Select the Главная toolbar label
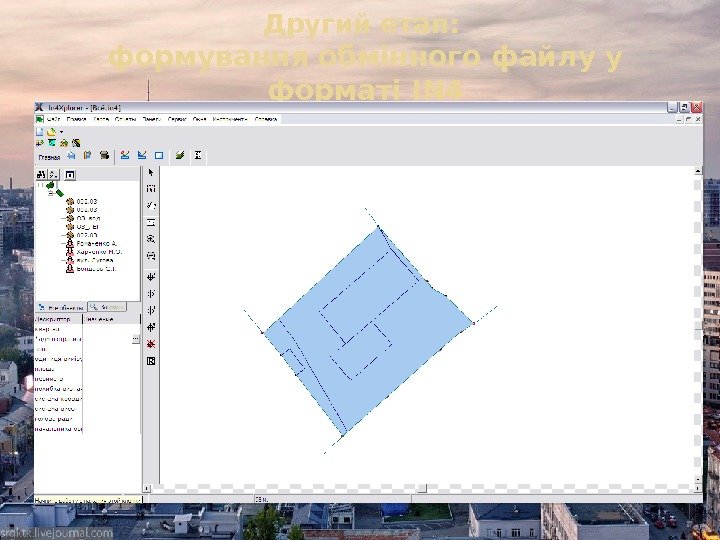The height and width of the screenshot is (540, 720). [x=49, y=157]
